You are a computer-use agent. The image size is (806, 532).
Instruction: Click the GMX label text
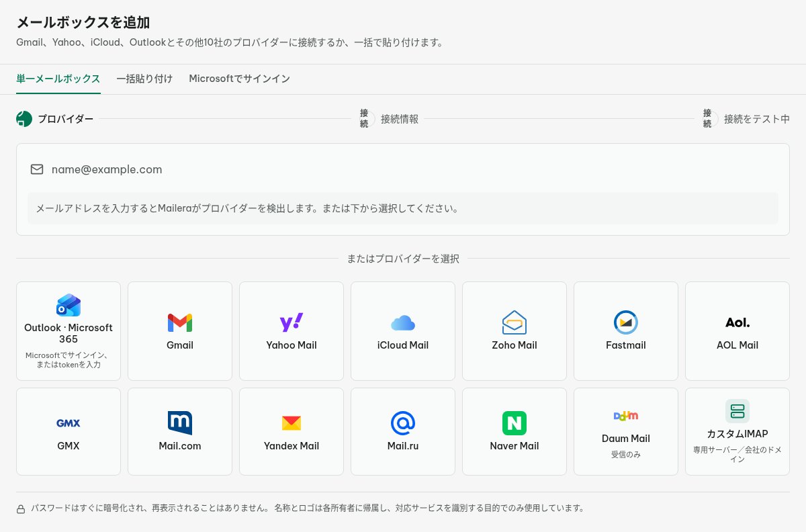[x=69, y=445]
